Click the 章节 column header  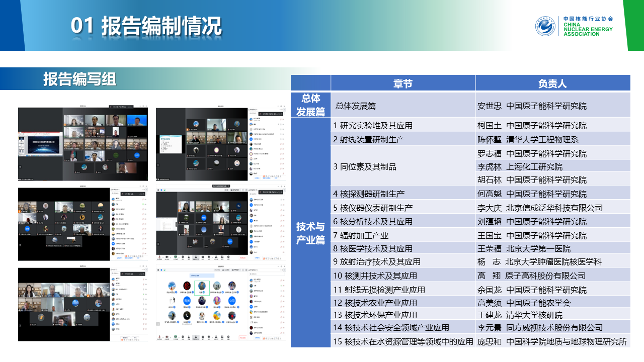pos(403,83)
